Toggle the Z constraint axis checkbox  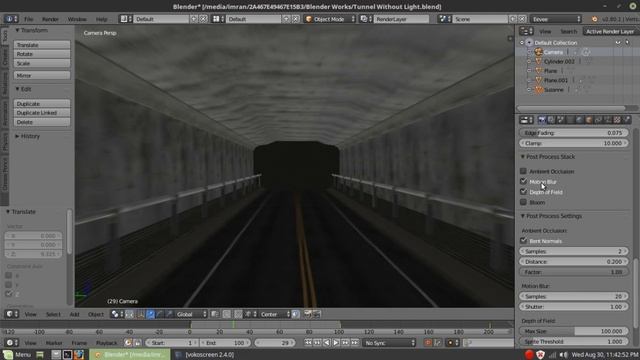(x=9, y=293)
